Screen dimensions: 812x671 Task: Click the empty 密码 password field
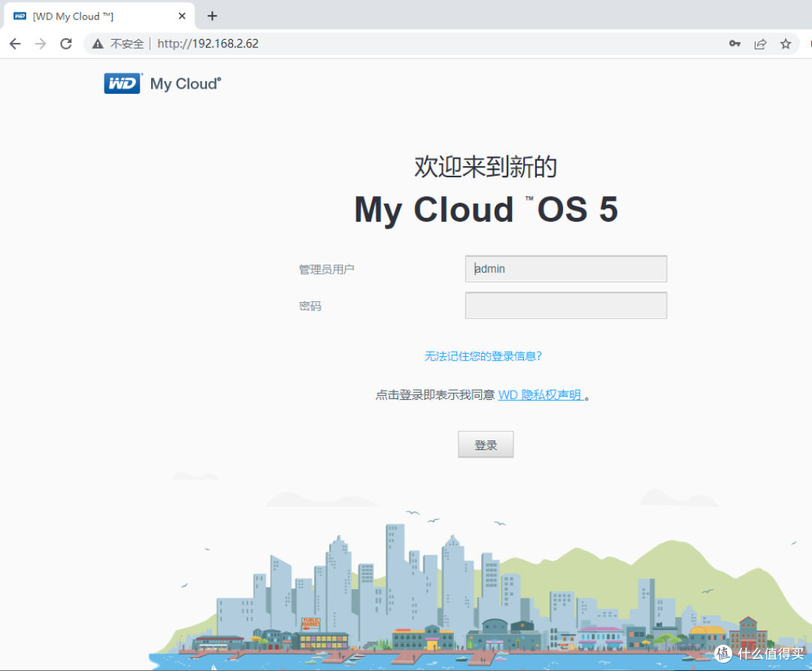(x=565, y=306)
